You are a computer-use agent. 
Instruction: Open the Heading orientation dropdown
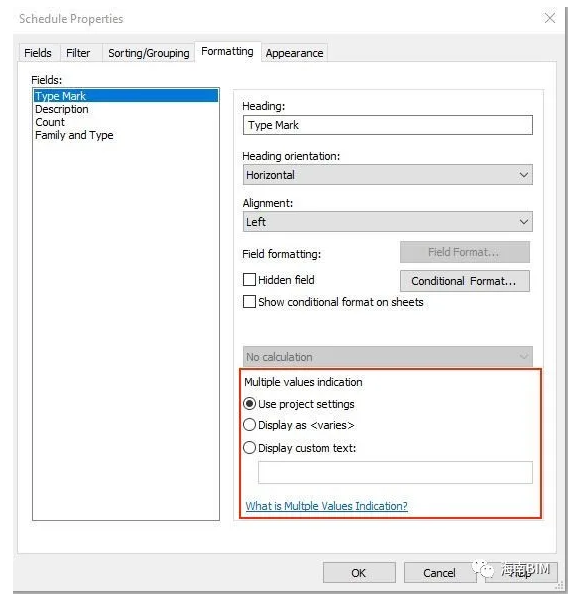click(388, 175)
